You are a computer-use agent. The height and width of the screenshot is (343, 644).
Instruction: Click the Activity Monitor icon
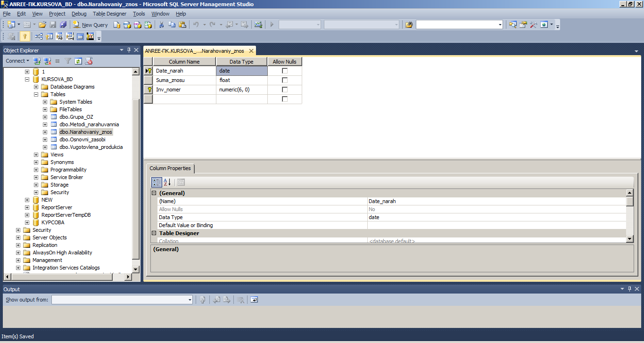[x=258, y=24]
